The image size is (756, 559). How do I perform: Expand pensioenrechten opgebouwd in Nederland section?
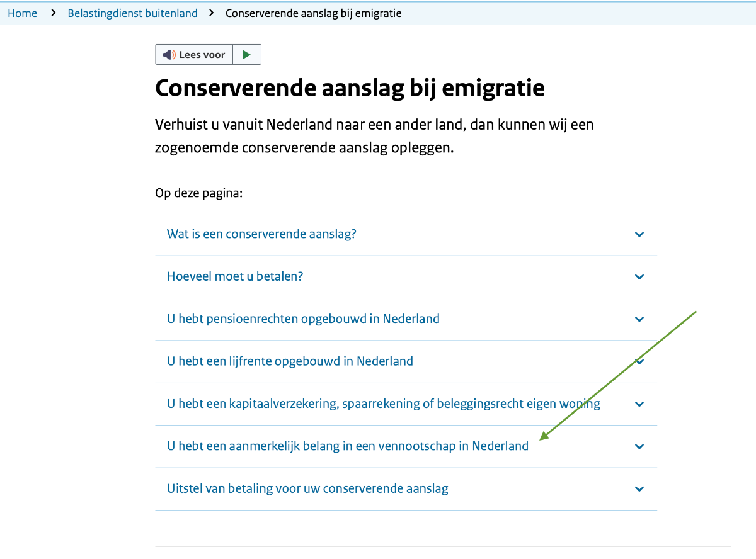tap(406, 319)
